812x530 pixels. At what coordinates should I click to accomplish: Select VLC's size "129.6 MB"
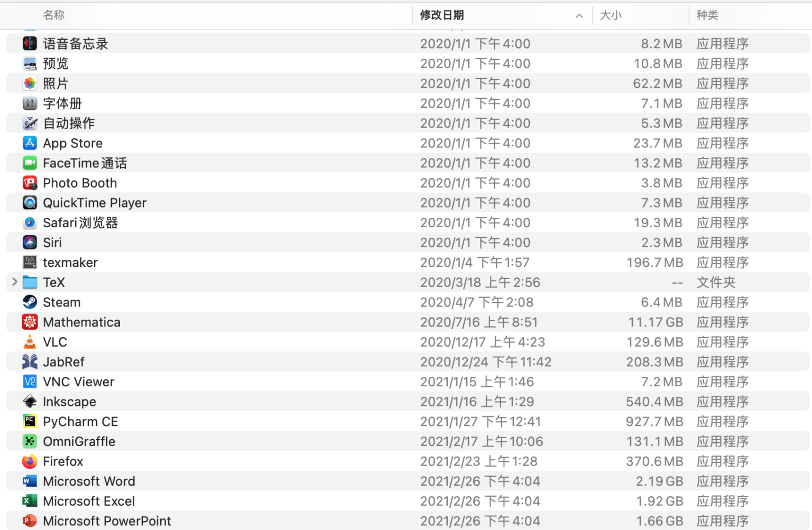tap(654, 342)
